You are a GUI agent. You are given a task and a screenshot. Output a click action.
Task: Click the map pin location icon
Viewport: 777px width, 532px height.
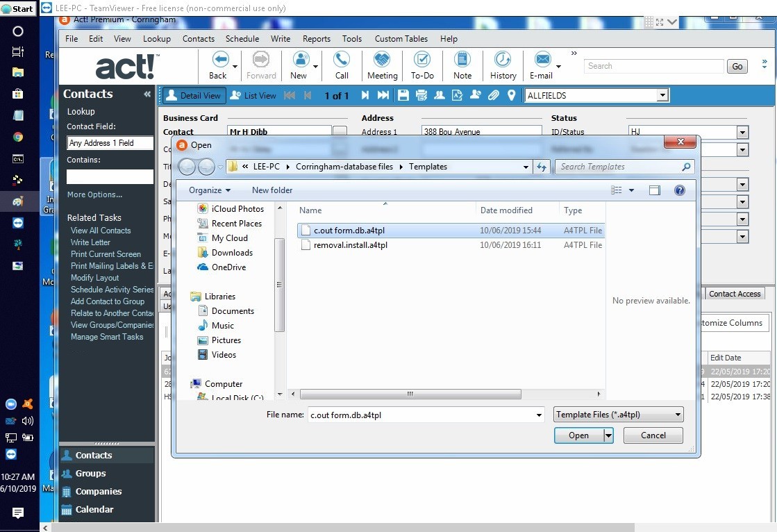tap(511, 95)
